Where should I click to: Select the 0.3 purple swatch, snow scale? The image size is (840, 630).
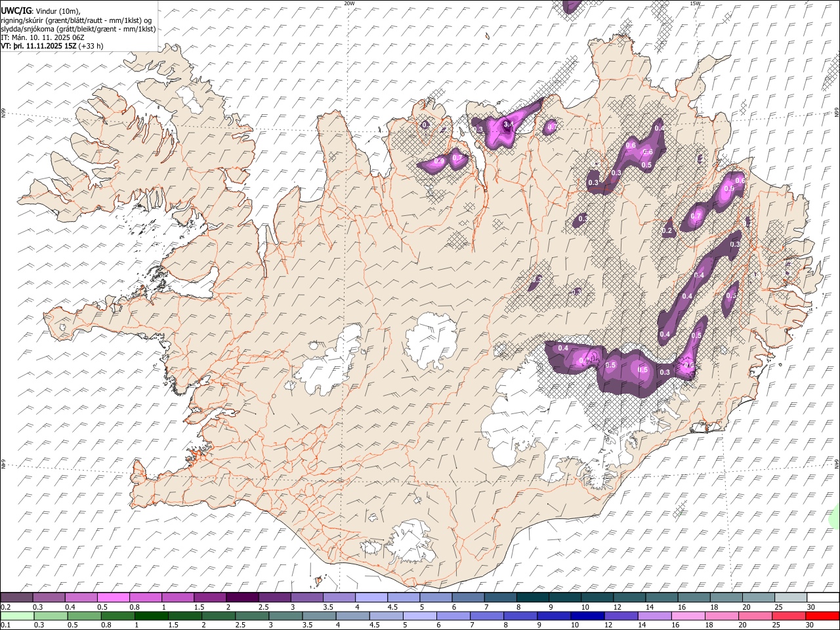(49, 598)
